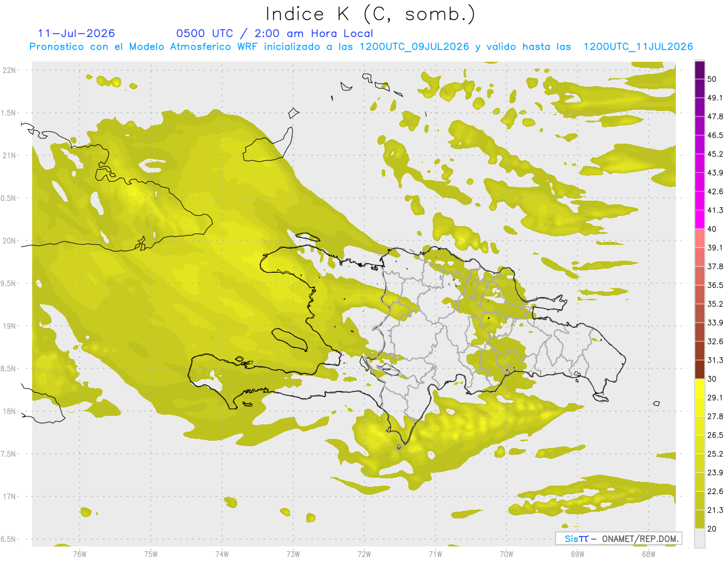Click the '73W' longitude axis label
This screenshot has height=562, width=728.
tap(293, 554)
